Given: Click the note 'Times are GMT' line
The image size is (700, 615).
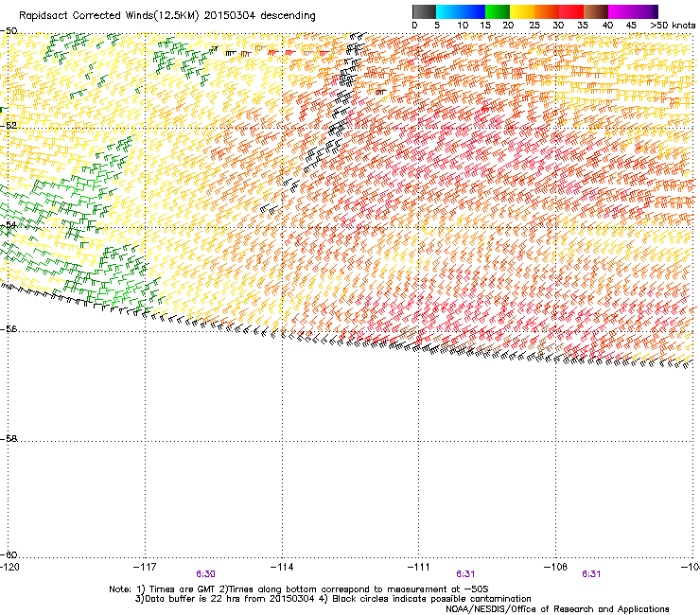Looking at the screenshot, I should pyautogui.click(x=299, y=589).
